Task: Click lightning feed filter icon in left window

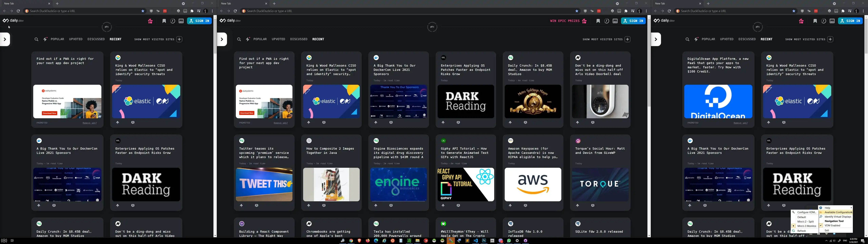Action: tap(45, 39)
